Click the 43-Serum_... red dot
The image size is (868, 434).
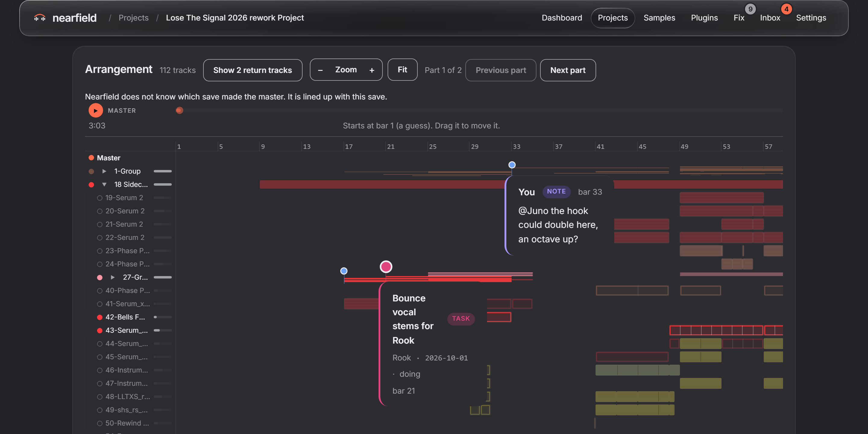click(100, 331)
